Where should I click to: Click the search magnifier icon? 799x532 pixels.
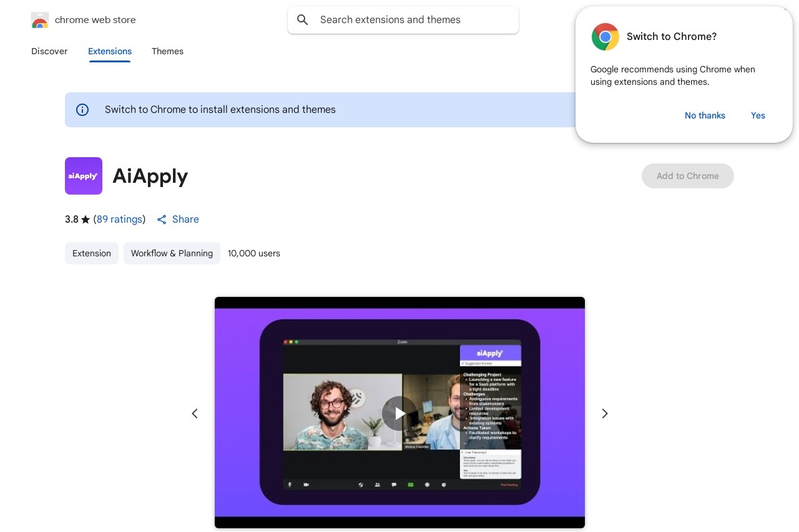click(303, 20)
